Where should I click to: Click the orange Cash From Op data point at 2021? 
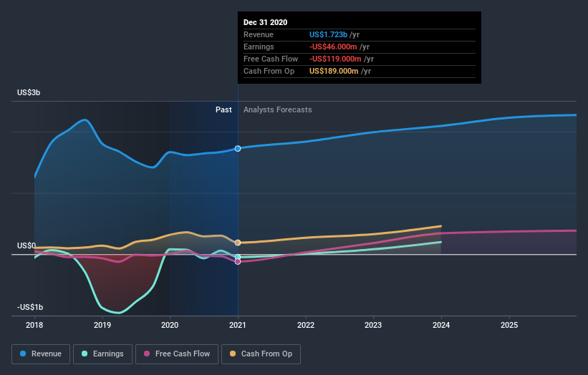[238, 243]
